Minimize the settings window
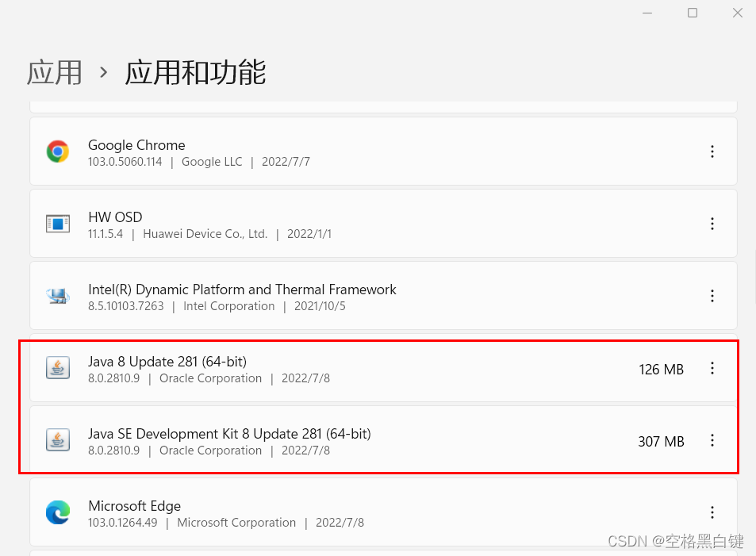The width and height of the screenshot is (756, 556). pos(647,13)
